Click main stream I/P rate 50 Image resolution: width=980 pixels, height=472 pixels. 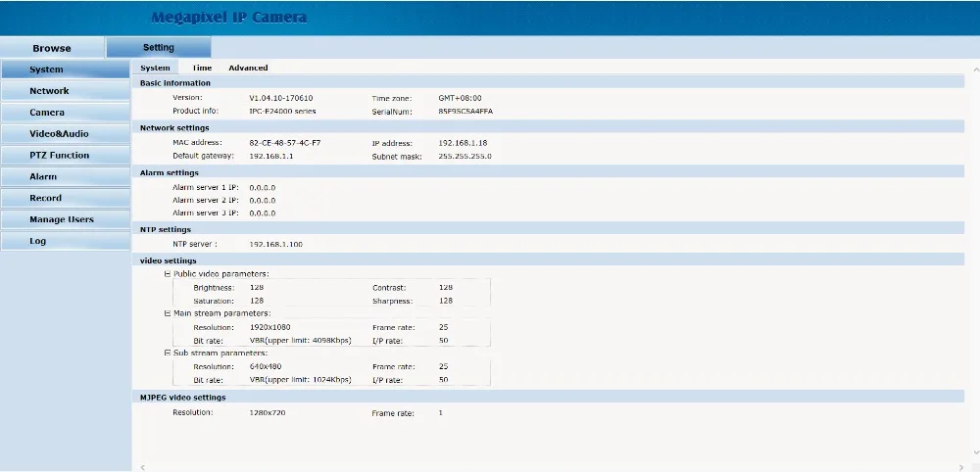coord(444,340)
